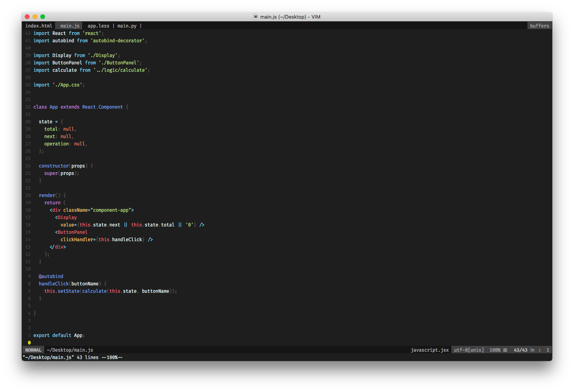Click this.setState in the handleClick body
The image size is (574, 392).
[62, 291]
